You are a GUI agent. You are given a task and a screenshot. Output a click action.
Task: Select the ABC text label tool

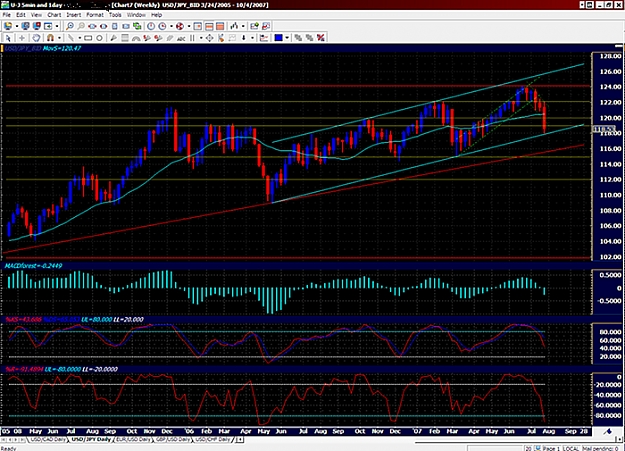tap(181, 38)
